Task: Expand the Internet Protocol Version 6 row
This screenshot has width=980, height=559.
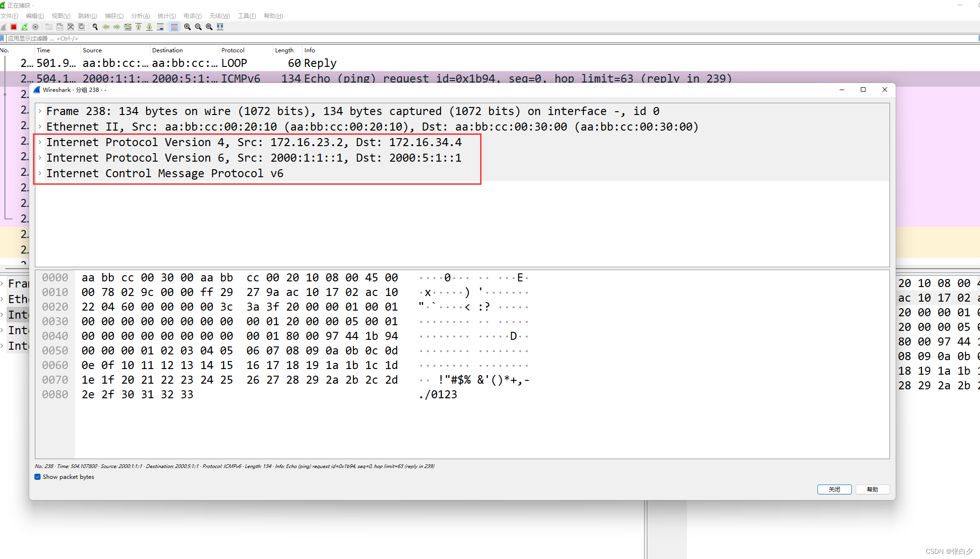Action: pos(40,158)
